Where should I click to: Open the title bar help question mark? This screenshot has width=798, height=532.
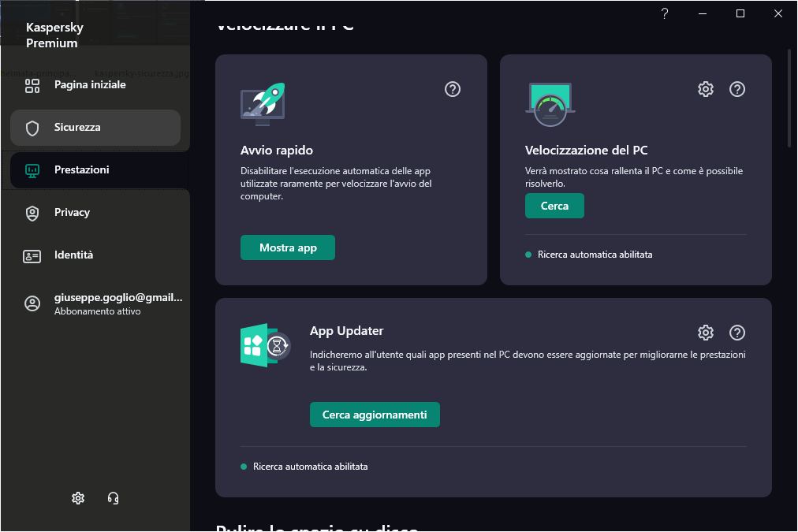click(665, 13)
